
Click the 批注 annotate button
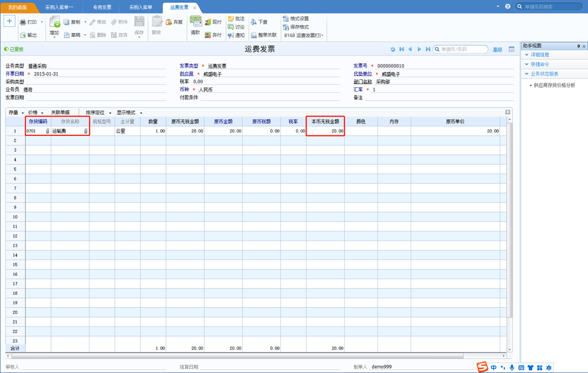(236, 18)
